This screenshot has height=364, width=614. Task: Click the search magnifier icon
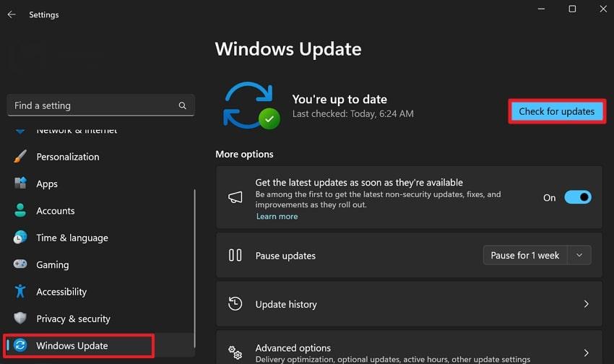pos(182,105)
